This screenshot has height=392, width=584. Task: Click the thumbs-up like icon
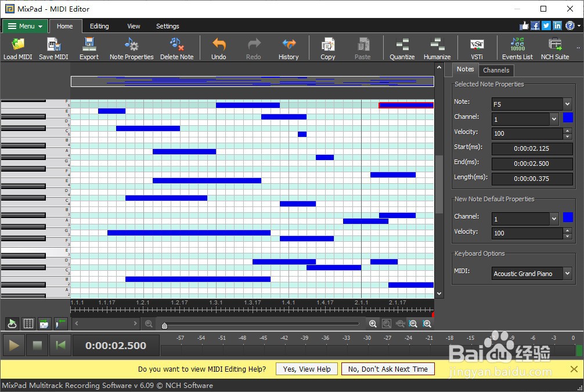point(524,26)
